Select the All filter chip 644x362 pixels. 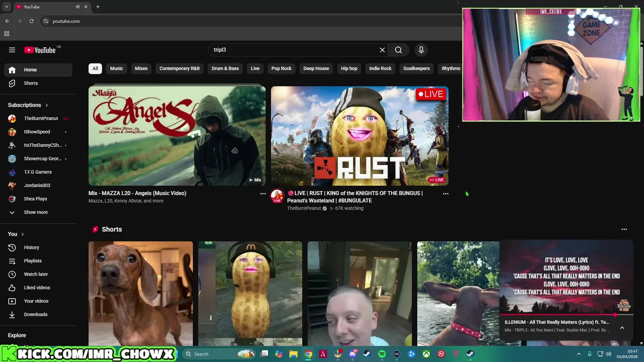(95, 68)
